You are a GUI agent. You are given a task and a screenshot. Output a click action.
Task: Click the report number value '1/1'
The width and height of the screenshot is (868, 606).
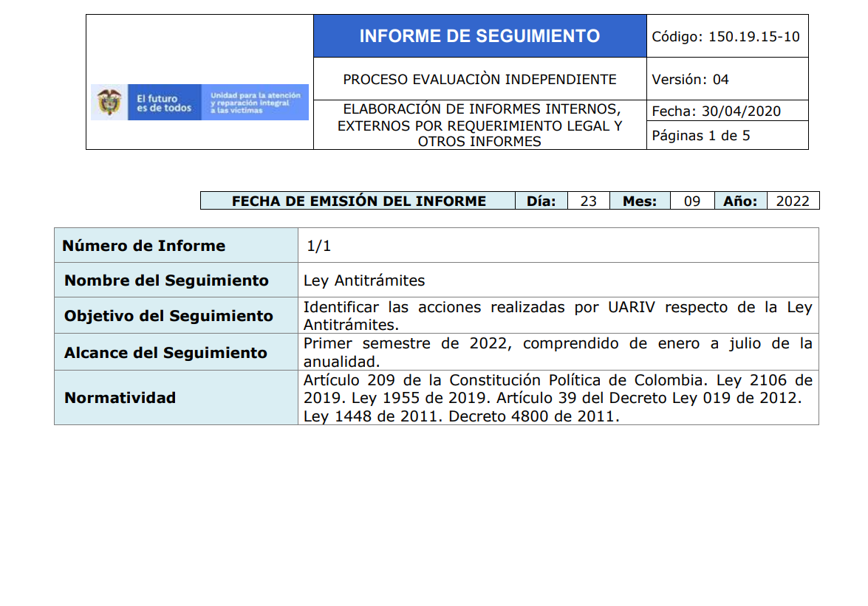click(319, 246)
